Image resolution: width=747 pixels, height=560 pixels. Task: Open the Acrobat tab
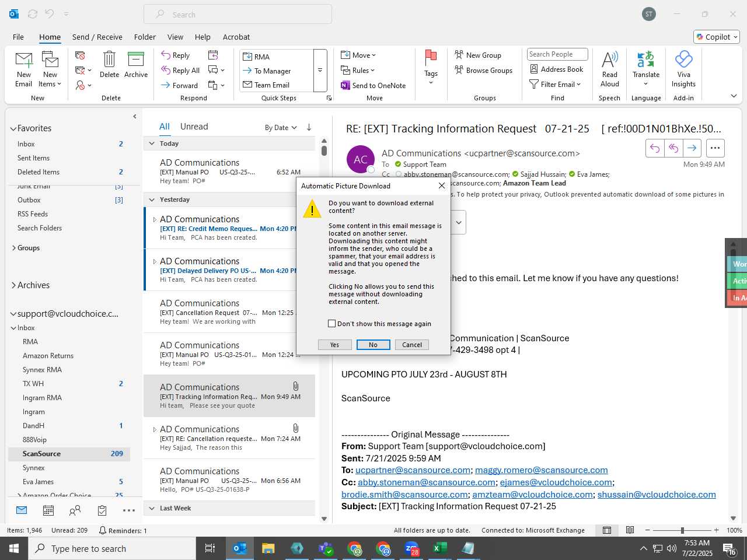click(x=236, y=37)
